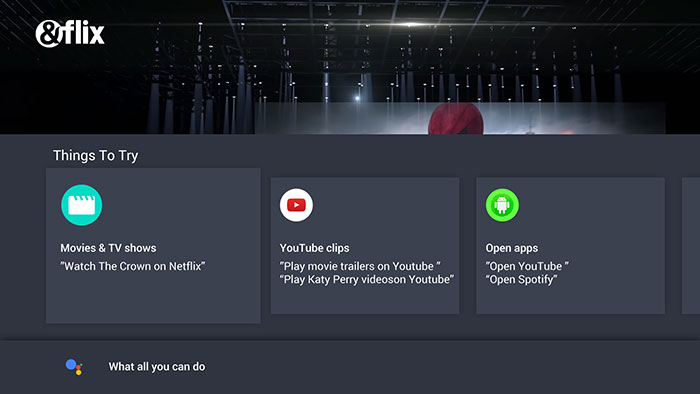Click the Movies & TV shows title
Viewport: 700px width, 394px height.
108,248
